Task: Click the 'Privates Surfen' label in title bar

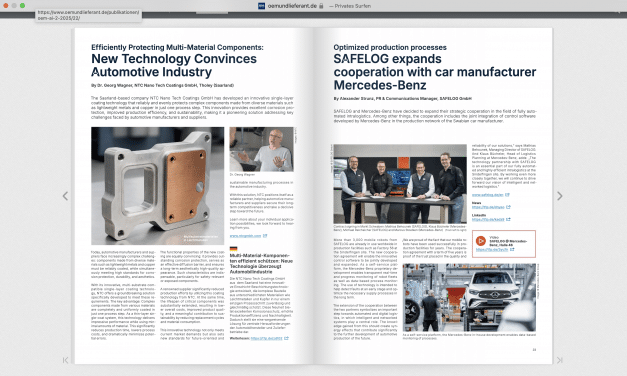Action: (x=352, y=6)
